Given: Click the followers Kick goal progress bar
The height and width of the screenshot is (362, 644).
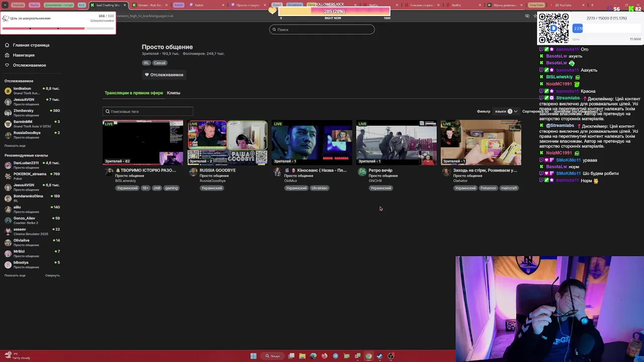Looking at the screenshot, I should click(334, 11).
